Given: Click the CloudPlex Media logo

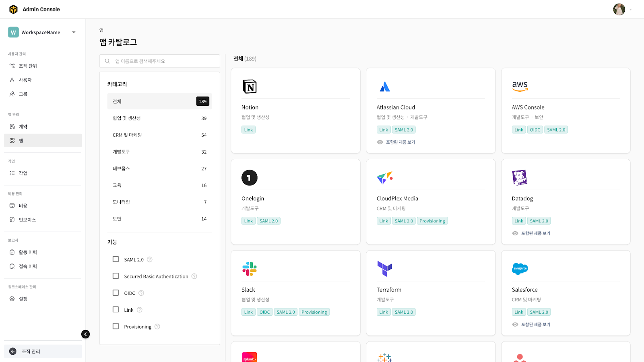Looking at the screenshot, I should [385, 178].
